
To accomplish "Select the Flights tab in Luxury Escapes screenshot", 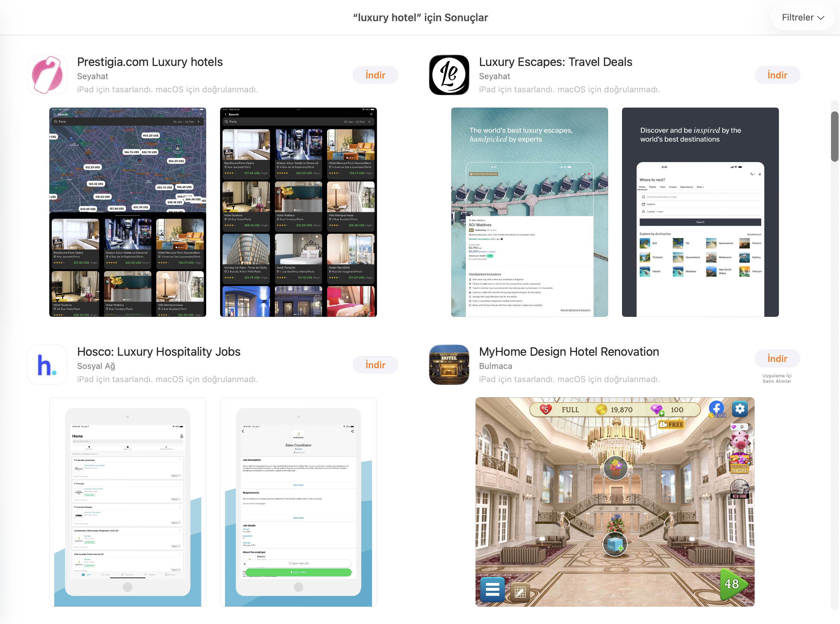I will point(653,187).
